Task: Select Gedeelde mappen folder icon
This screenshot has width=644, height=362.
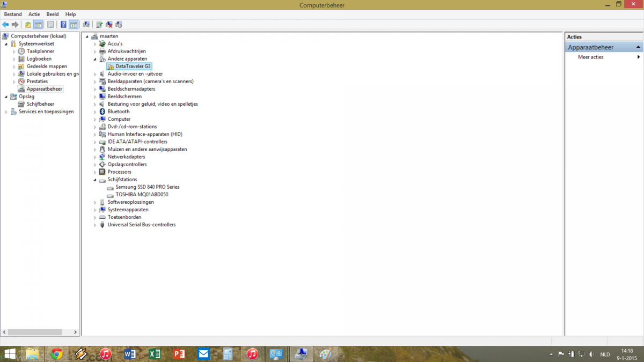Action: (x=21, y=66)
